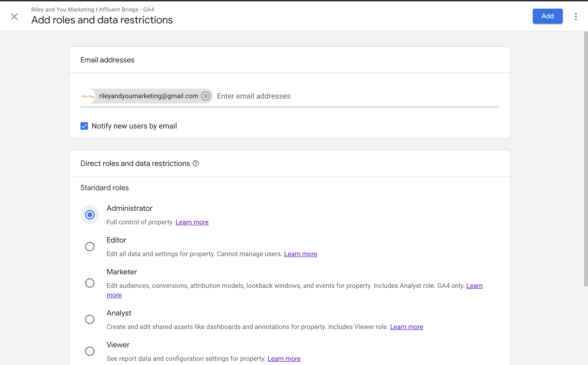588x365 pixels.
Task: Click the Add button
Action: point(547,16)
